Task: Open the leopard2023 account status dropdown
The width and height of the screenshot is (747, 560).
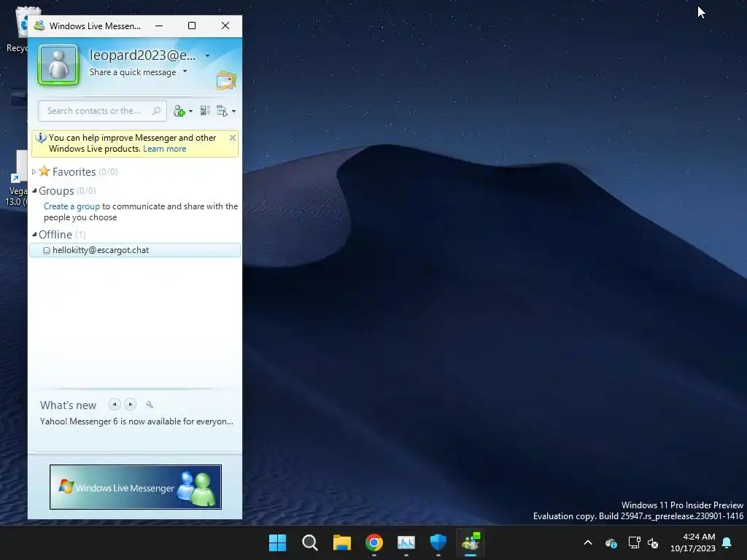Action: click(x=207, y=55)
